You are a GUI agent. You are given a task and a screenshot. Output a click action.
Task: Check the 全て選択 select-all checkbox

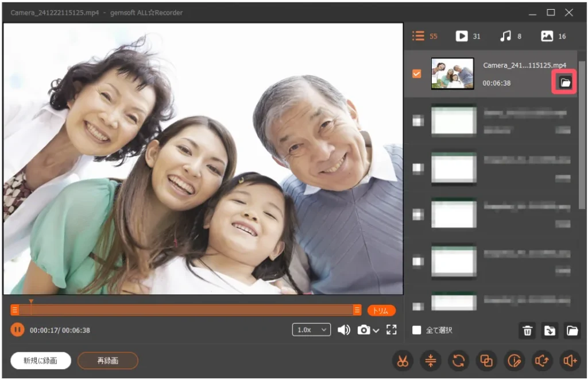pyautogui.click(x=417, y=330)
